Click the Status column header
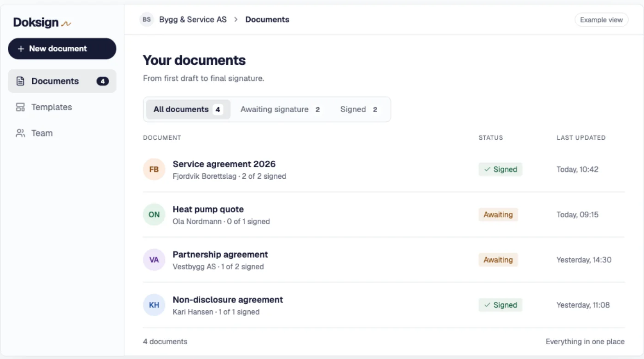The image size is (644, 359). (491, 137)
